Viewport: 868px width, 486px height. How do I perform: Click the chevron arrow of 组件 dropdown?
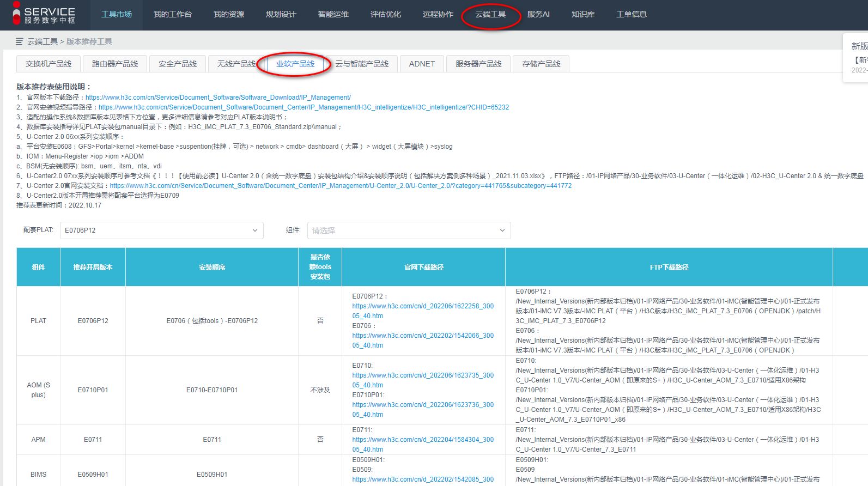pos(502,230)
